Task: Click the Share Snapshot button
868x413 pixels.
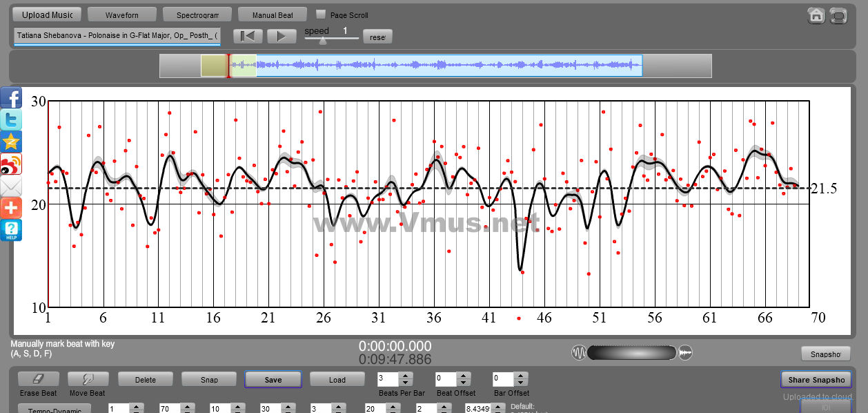Action: (x=816, y=379)
